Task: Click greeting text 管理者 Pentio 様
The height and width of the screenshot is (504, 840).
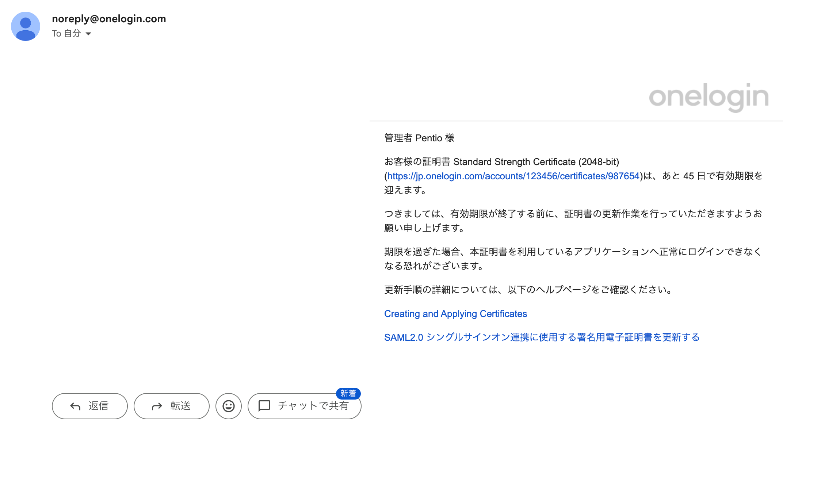Action: (x=419, y=138)
